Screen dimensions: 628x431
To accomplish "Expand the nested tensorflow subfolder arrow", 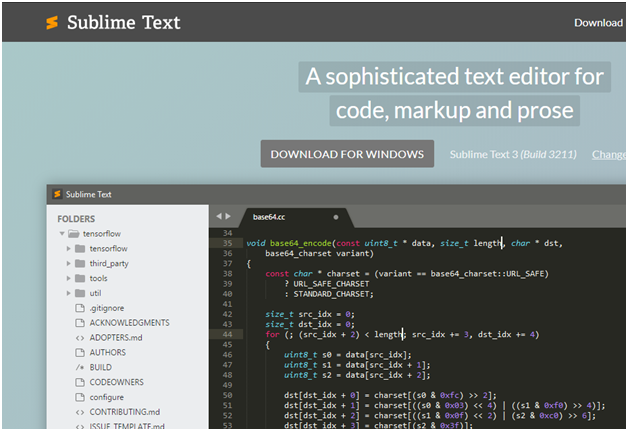I will point(68,248).
